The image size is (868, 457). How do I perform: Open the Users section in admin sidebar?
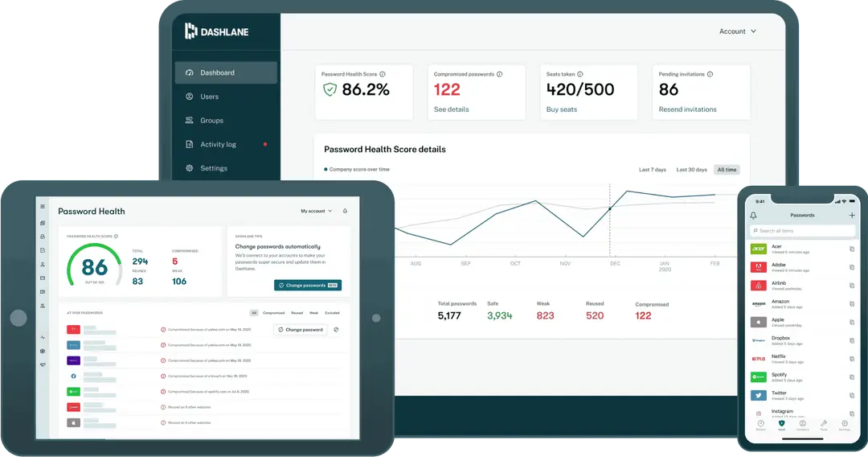tap(226, 97)
